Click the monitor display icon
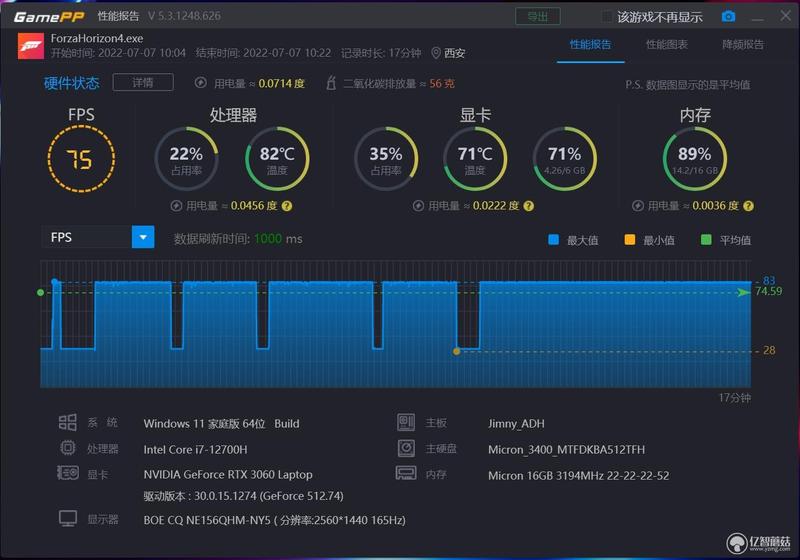 [67, 519]
